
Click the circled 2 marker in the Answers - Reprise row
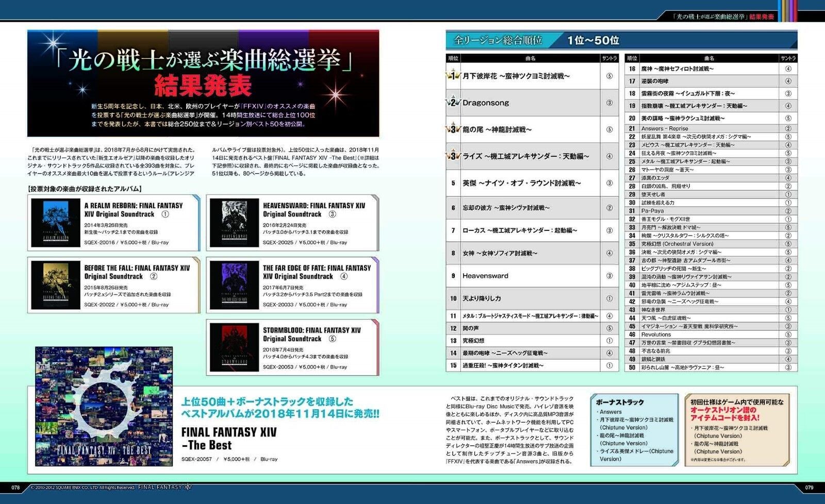point(788,128)
